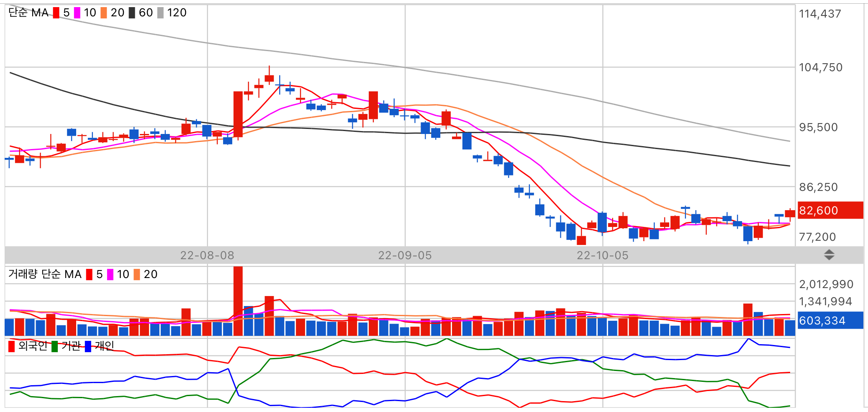Click the magenta 10 volume MA swatch
The height and width of the screenshot is (412, 868).
(x=110, y=275)
